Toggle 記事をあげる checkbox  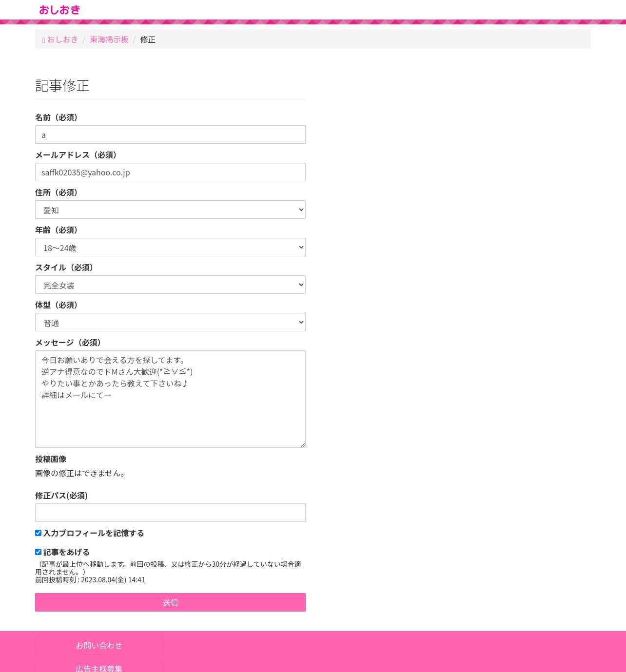click(38, 552)
